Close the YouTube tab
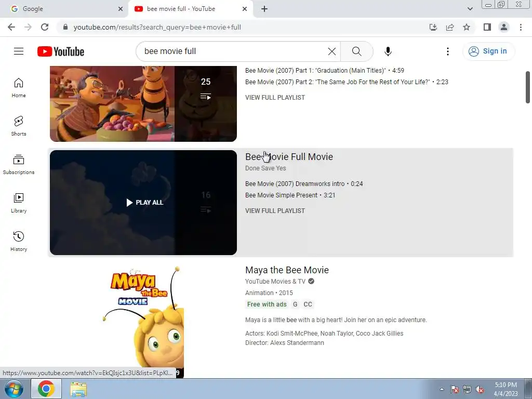532x399 pixels. (245, 9)
